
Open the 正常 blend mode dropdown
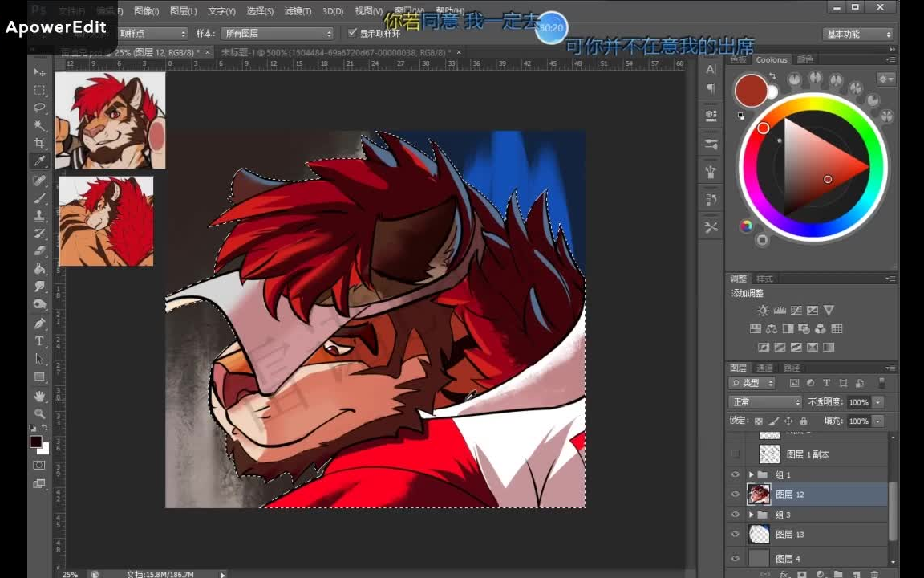coord(765,402)
